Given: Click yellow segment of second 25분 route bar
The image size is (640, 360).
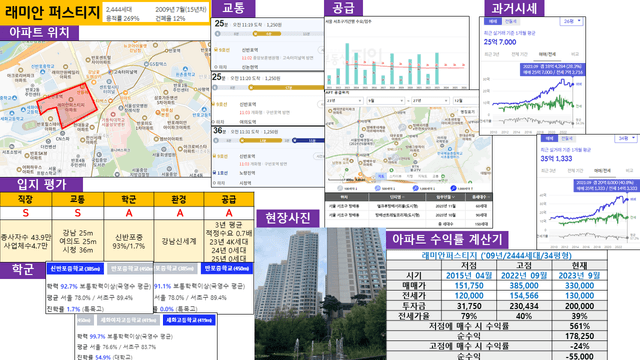Looking at the screenshot, I should (x=287, y=87).
